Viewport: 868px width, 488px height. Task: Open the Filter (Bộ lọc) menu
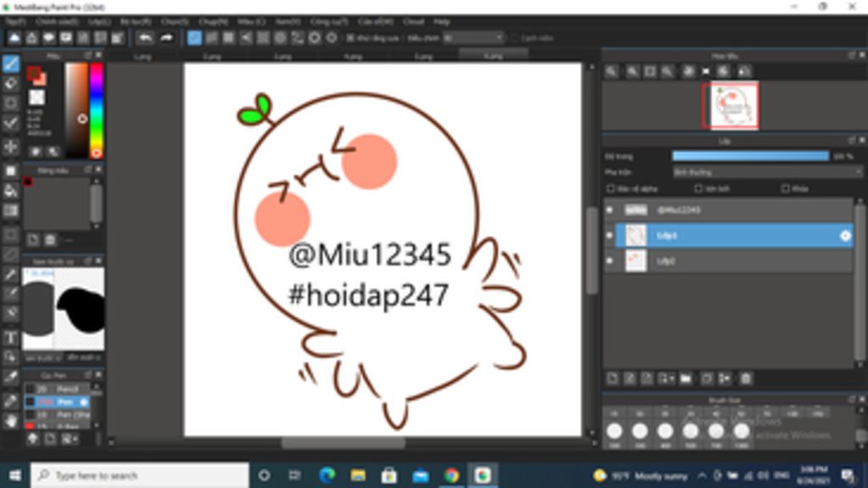[x=136, y=21]
